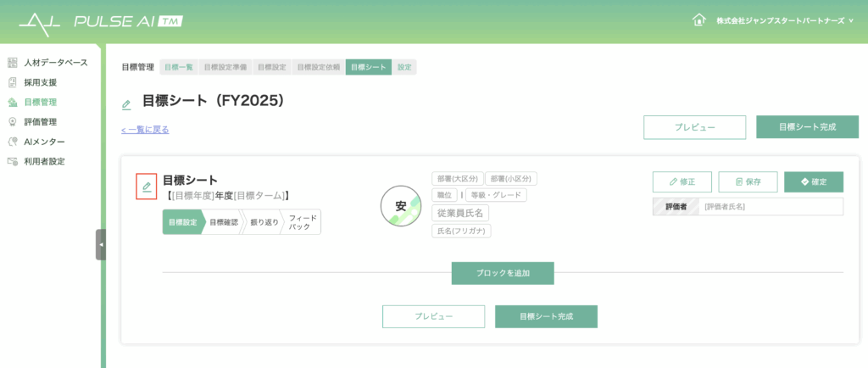The width and height of the screenshot is (868, 368).
Task: Click the 人材データベース sidebar icon
Action: (12, 63)
